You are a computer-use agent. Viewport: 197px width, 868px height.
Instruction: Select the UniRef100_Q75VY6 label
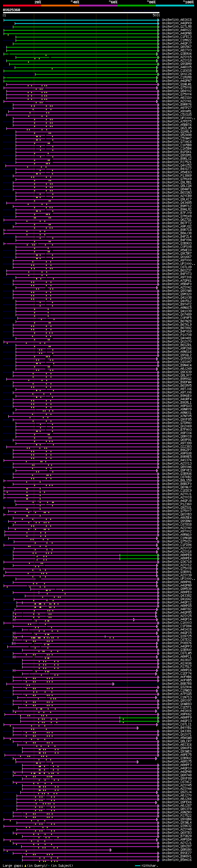[x=176, y=88]
